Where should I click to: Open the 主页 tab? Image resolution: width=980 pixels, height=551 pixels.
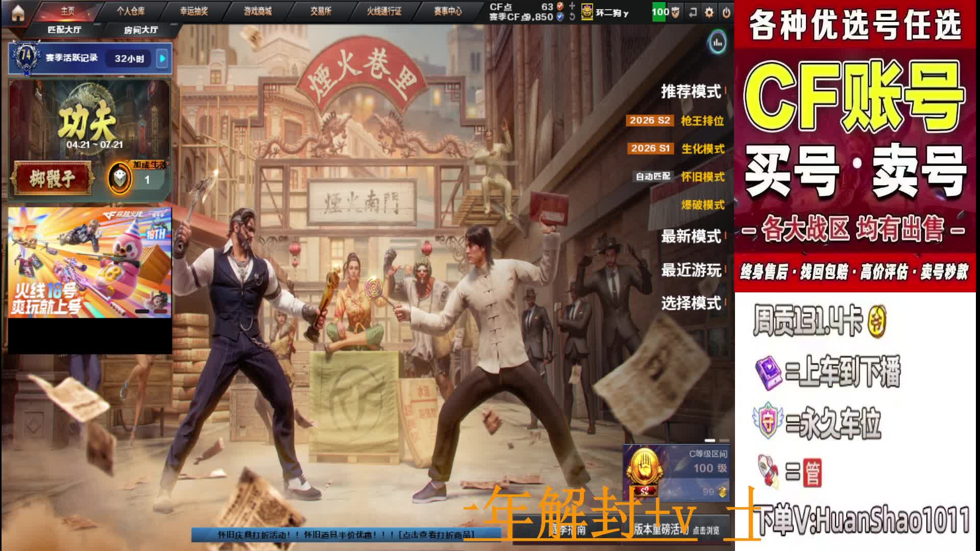[68, 11]
